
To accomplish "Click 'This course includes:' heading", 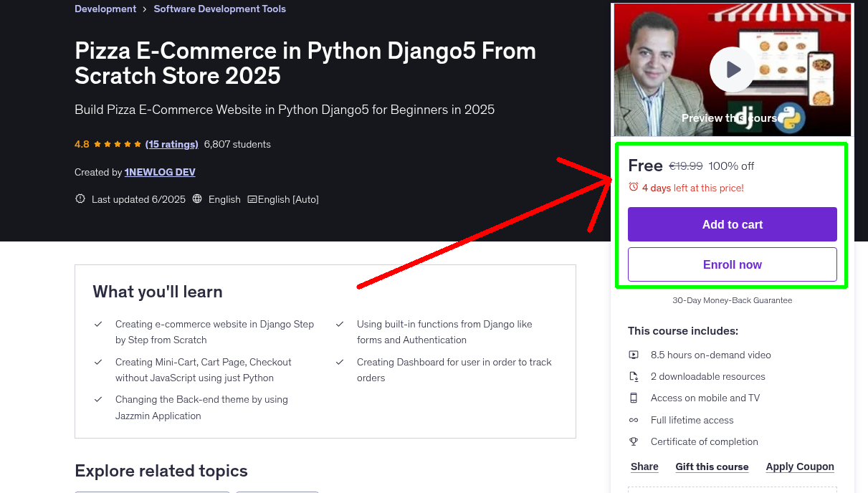I will [683, 331].
